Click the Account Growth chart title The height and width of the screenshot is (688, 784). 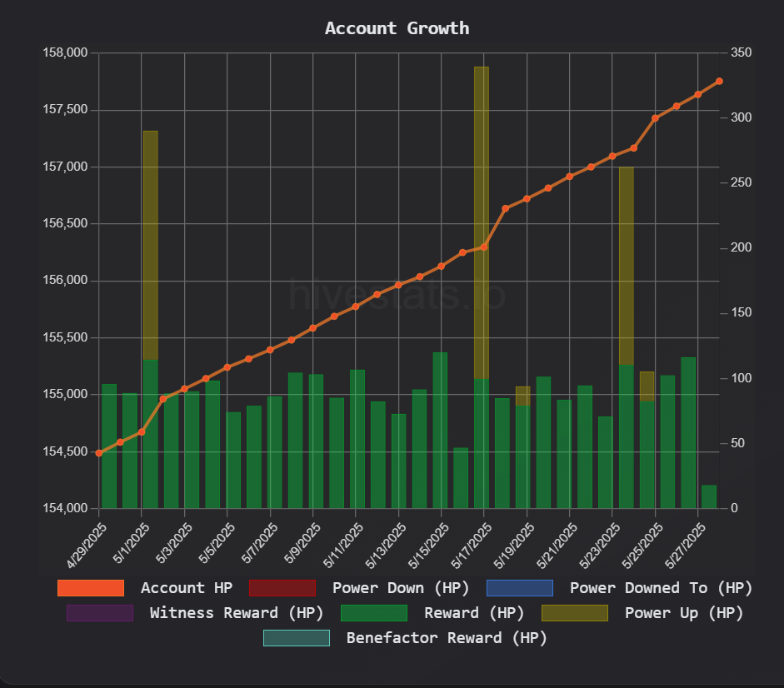pyautogui.click(x=397, y=28)
